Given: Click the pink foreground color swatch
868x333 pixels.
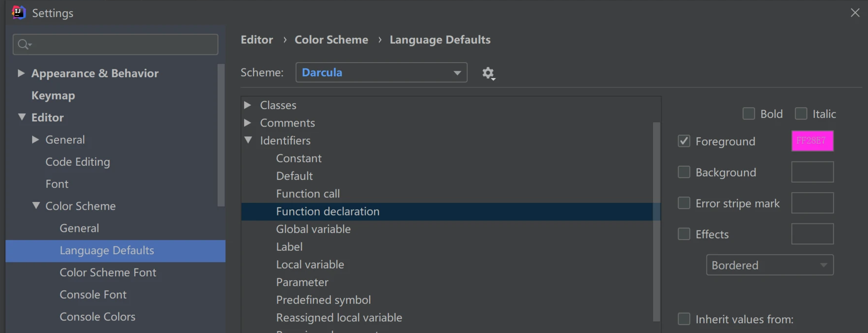Looking at the screenshot, I should (x=812, y=141).
